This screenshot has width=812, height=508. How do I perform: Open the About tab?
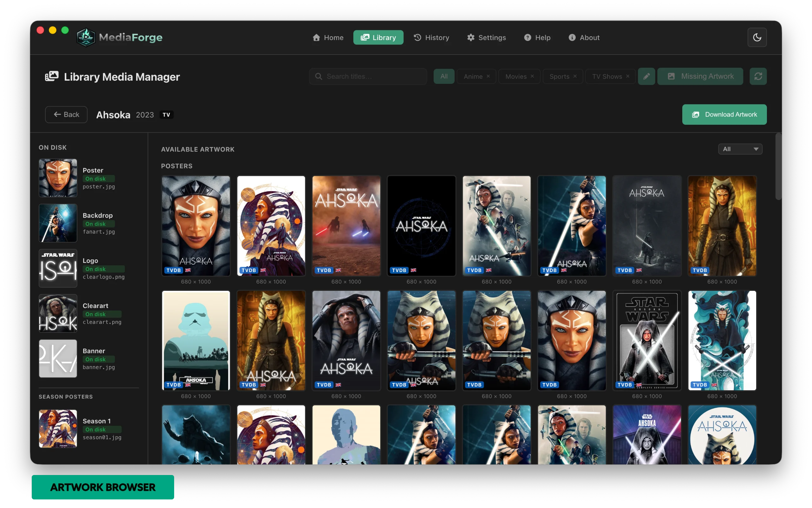tap(584, 38)
